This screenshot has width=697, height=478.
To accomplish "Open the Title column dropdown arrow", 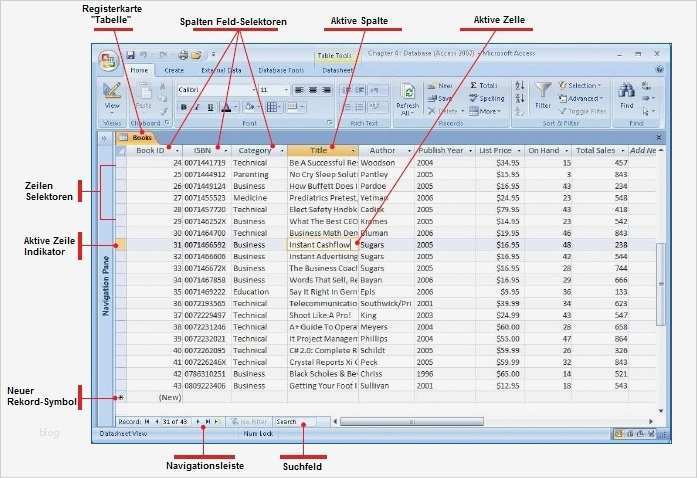I will pos(352,151).
